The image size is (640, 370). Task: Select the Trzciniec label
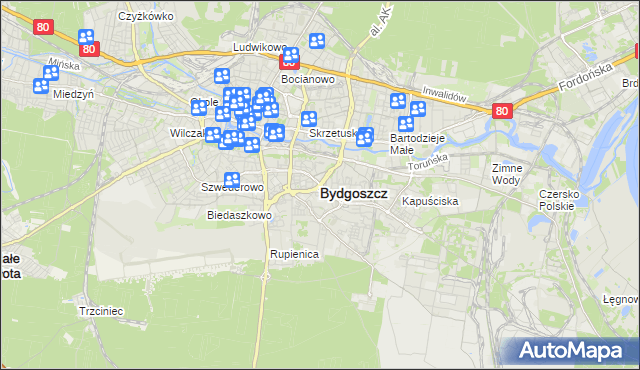pyautogui.click(x=101, y=311)
